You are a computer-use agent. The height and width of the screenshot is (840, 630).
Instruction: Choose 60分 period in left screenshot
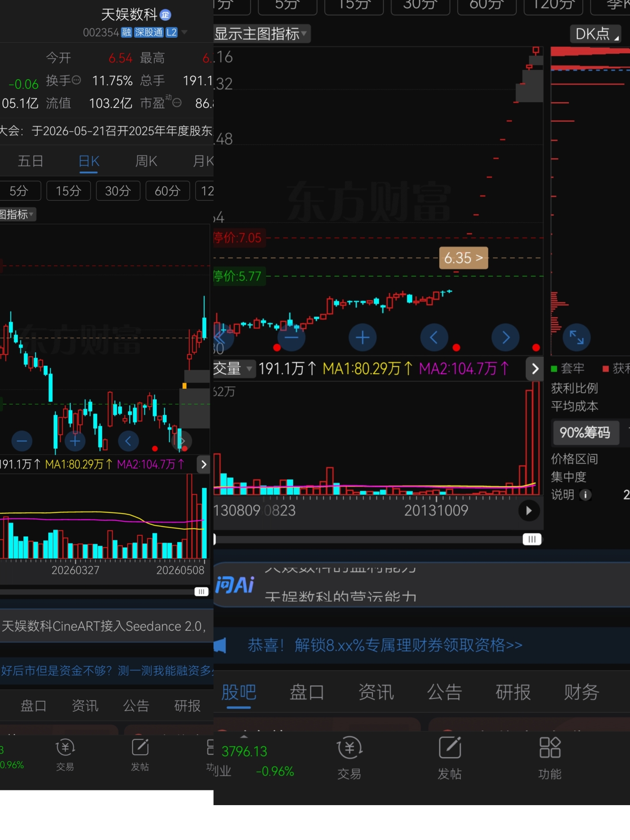[168, 191]
